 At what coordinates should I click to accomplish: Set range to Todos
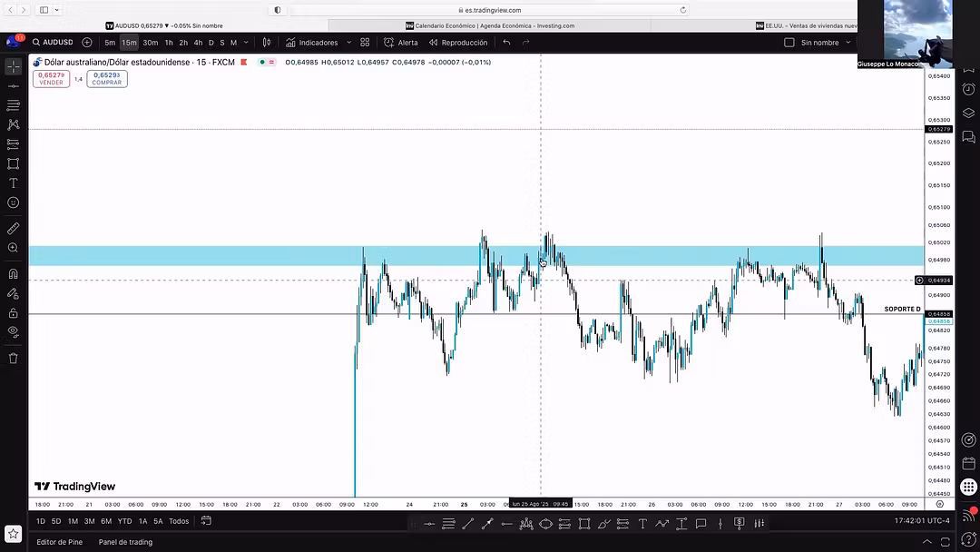(x=179, y=521)
